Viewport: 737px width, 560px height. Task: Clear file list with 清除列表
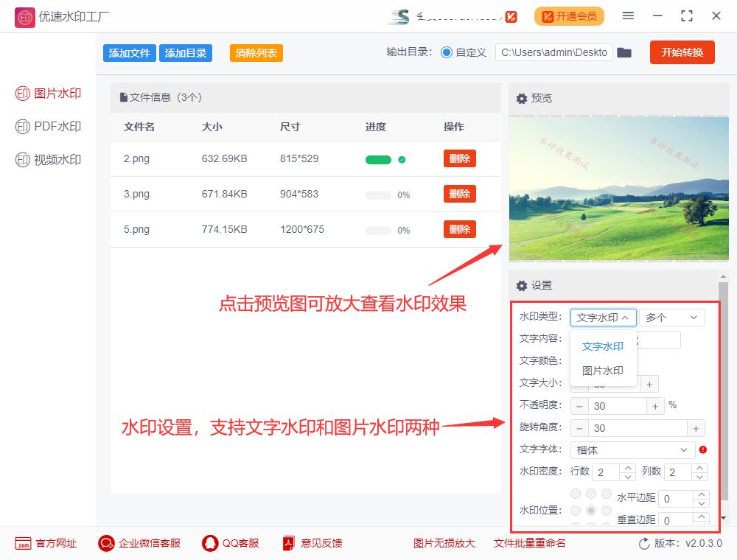(256, 52)
